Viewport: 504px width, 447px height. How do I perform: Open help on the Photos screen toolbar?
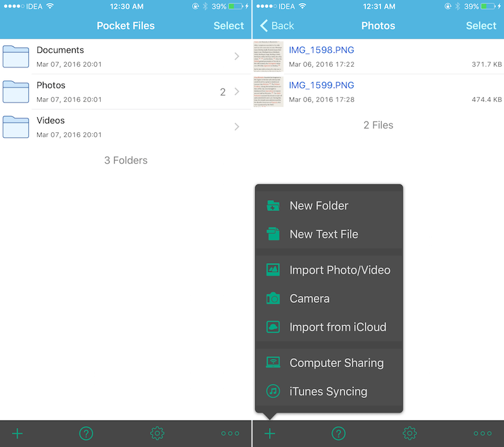(x=338, y=433)
